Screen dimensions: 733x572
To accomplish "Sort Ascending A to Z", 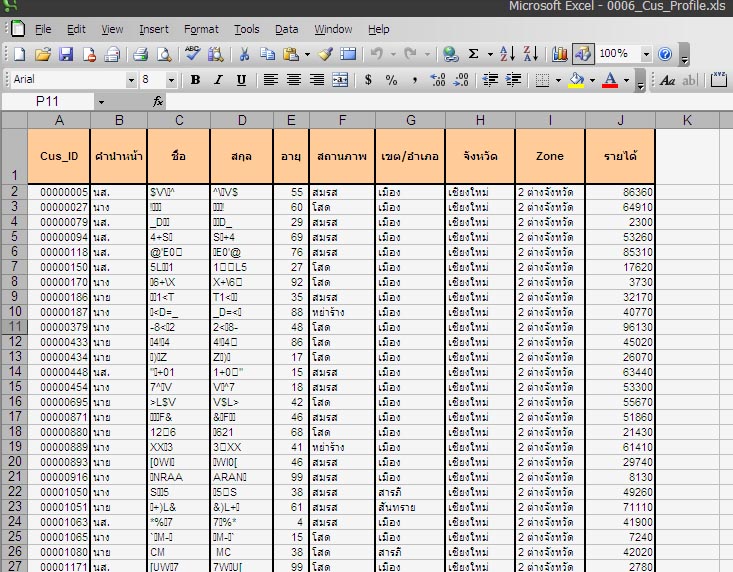I will [507, 54].
